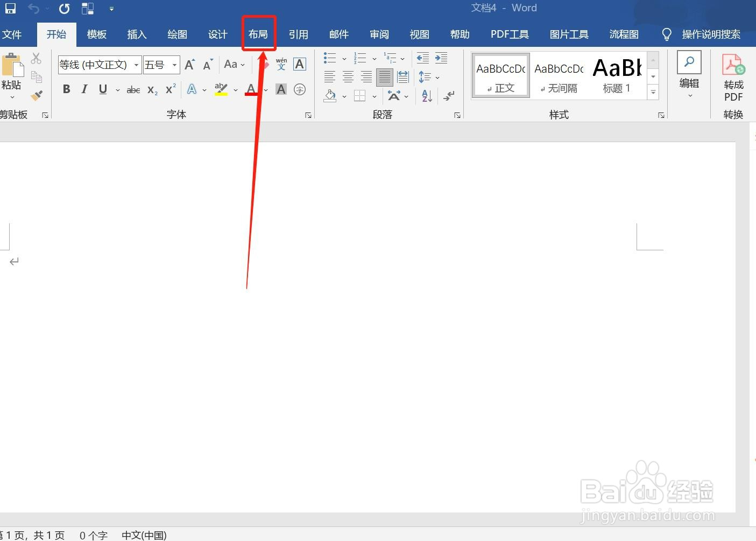Viewport: 756px width, 541px height.
Task: Apply multilevel list
Action: pyautogui.click(x=390, y=58)
